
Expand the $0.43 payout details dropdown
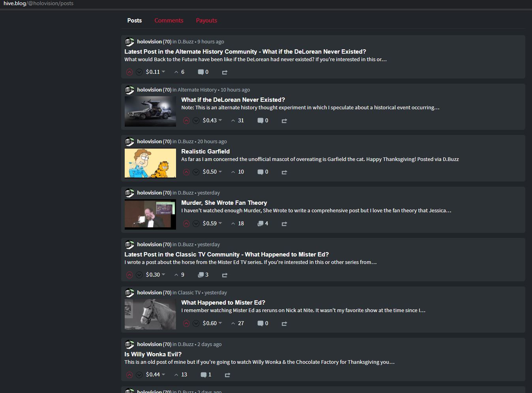[212, 120]
